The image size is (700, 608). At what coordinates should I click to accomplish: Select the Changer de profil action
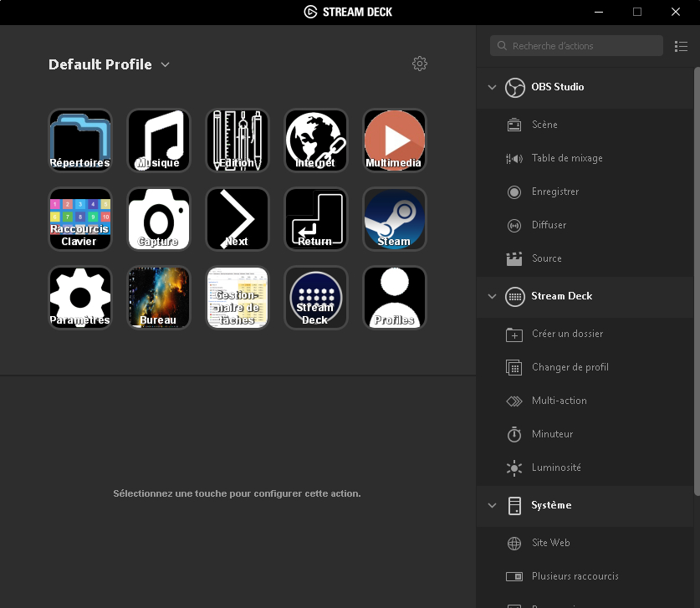point(570,367)
